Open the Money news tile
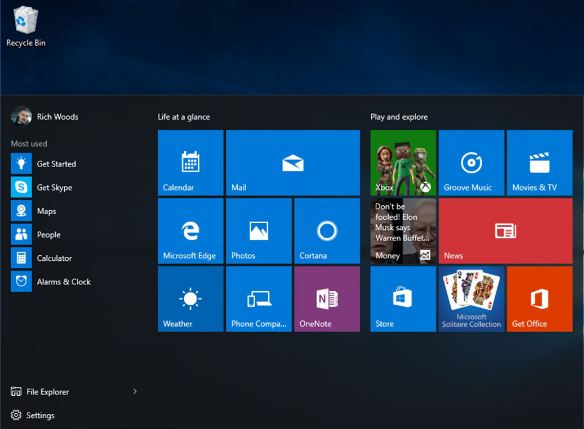Screen dimensions: 584x429 point(403,231)
